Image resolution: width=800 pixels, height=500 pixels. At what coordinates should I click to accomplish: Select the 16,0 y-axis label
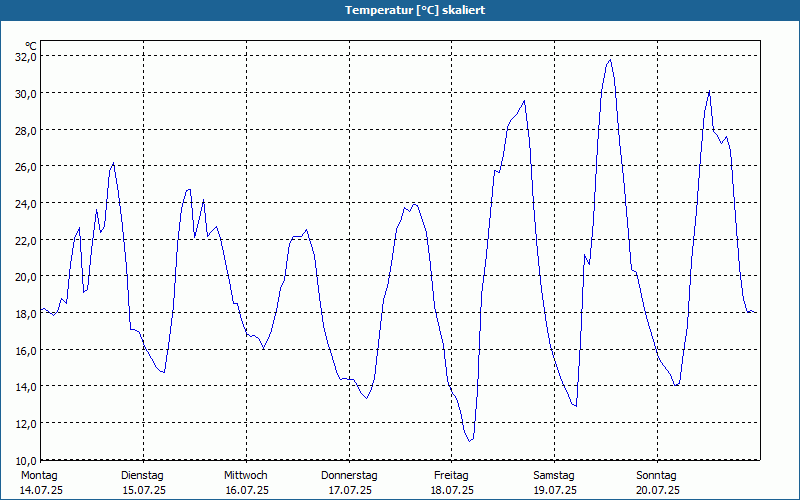tap(26, 350)
